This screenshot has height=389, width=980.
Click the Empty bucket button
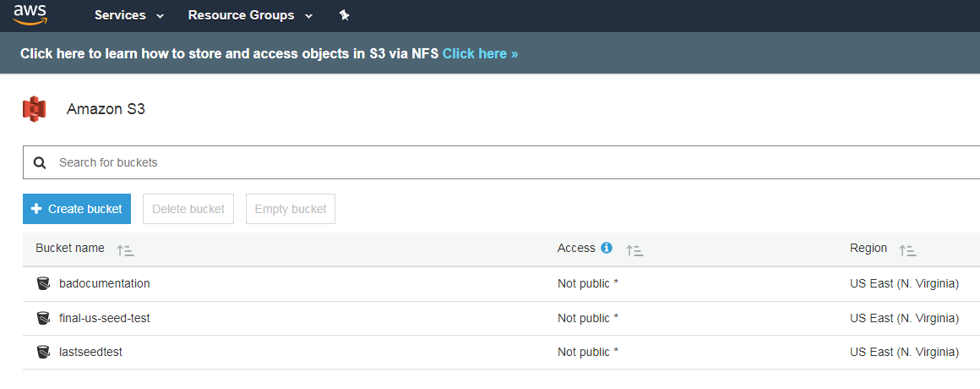[291, 209]
